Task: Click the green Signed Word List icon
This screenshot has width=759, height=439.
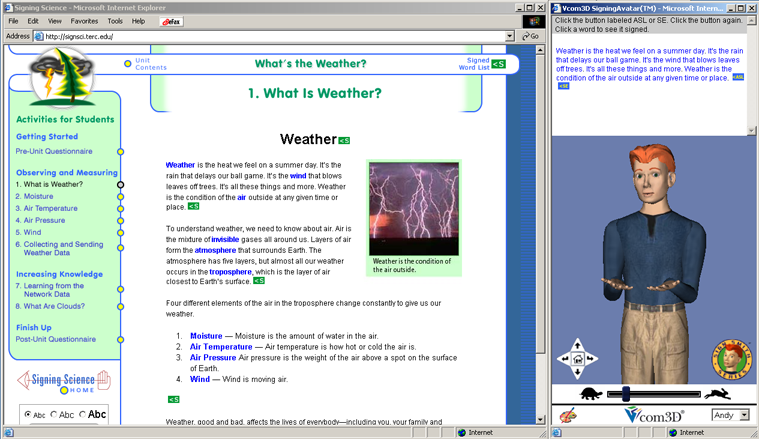Action: (x=498, y=64)
